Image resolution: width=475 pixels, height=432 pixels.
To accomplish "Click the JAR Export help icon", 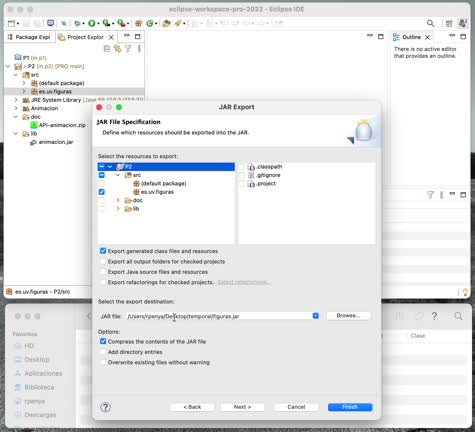I will 106,407.
